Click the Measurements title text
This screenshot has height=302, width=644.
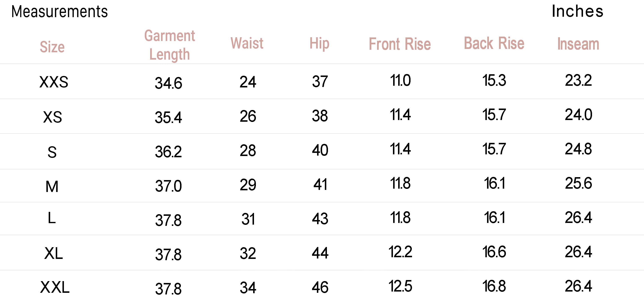(x=60, y=12)
